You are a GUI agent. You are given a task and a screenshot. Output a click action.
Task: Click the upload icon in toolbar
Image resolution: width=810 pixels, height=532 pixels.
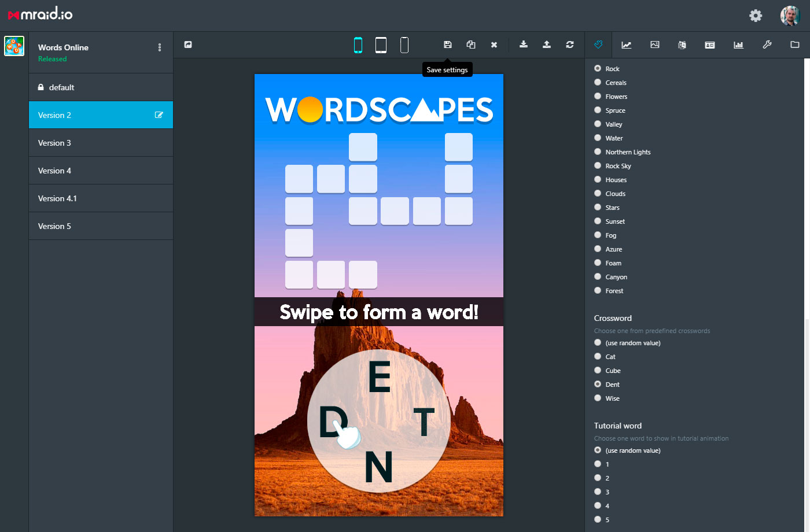tap(547, 45)
